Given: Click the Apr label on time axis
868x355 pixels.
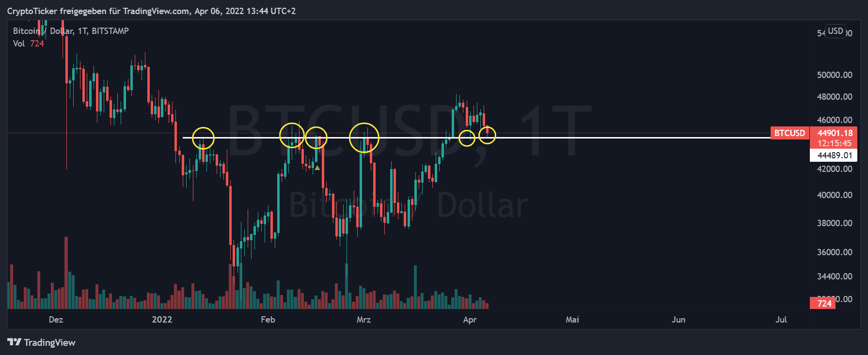Looking at the screenshot, I should pos(470,320).
